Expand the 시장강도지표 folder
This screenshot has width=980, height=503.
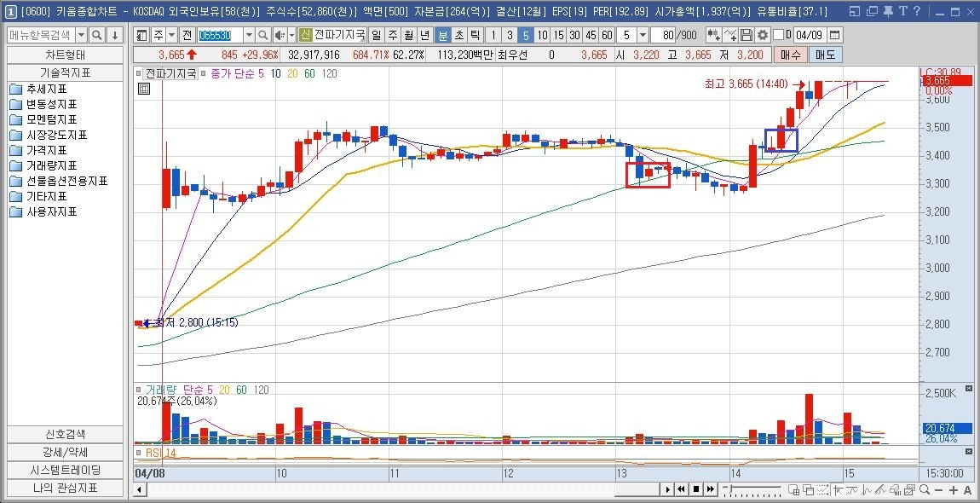pos(48,135)
